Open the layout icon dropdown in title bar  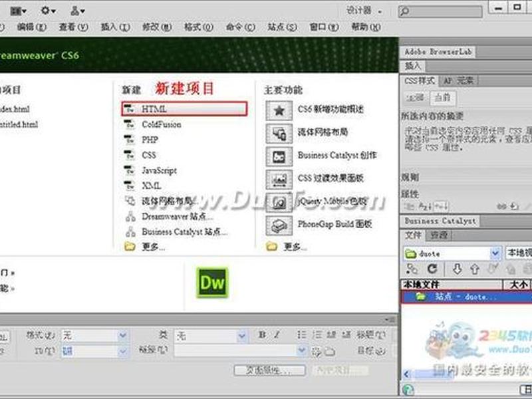point(18,11)
